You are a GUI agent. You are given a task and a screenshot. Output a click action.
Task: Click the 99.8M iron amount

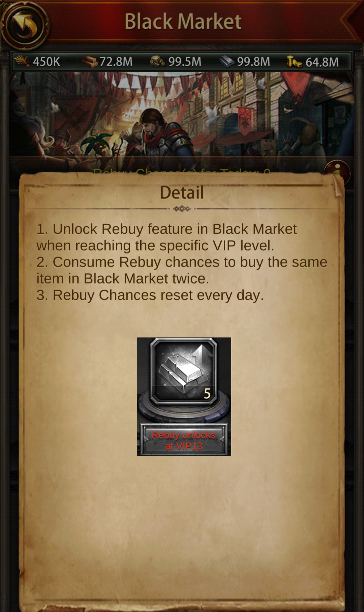(254, 62)
